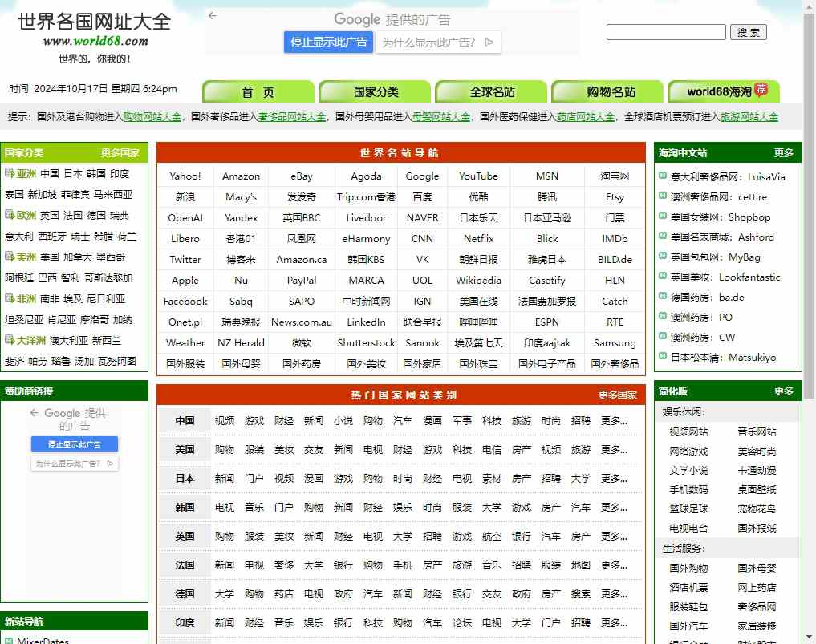Click the bullet icon beside 德国药房 ba.de
This screenshot has height=644, width=816.
coord(663,296)
